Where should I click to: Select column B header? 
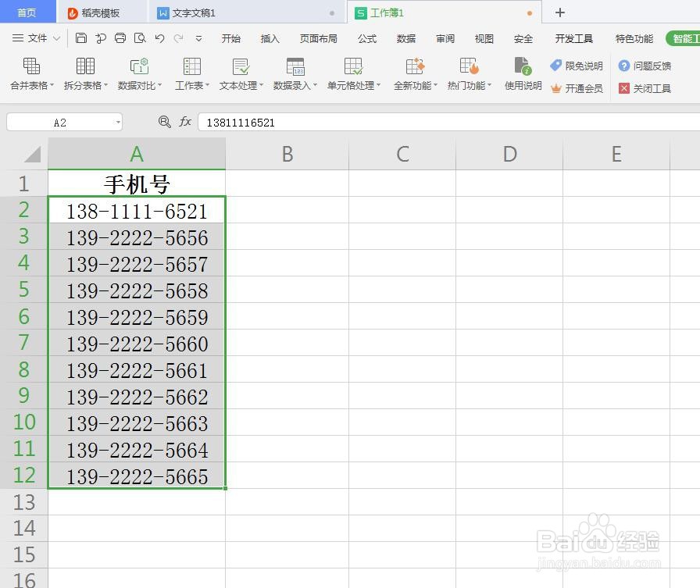click(x=287, y=154)
